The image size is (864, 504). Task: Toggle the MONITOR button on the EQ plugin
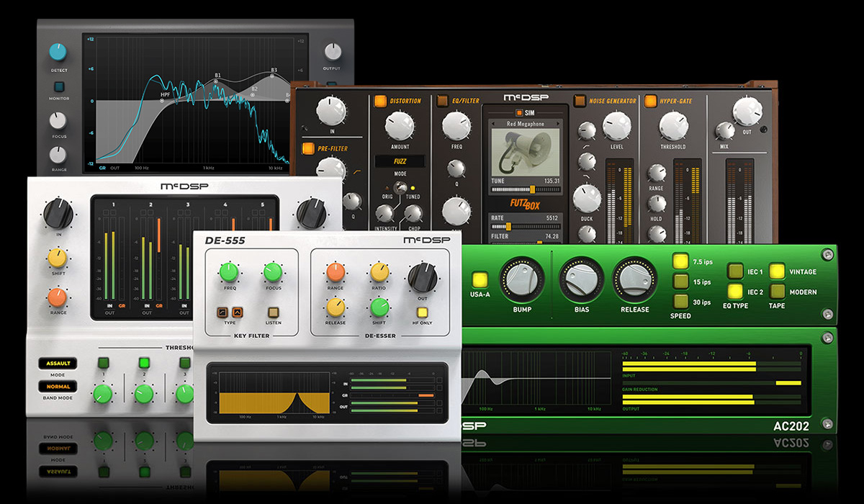pos(59,87)
